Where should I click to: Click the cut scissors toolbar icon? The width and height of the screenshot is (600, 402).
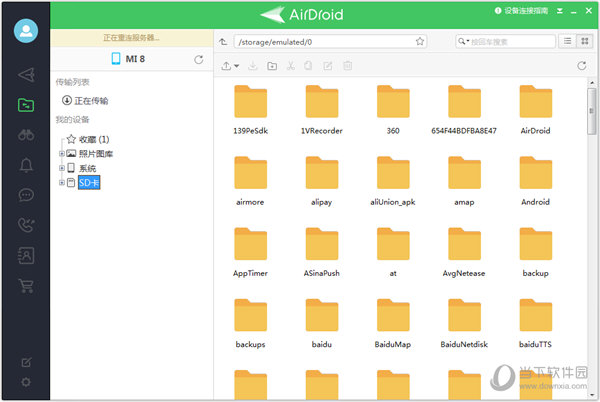coord(291,66)
